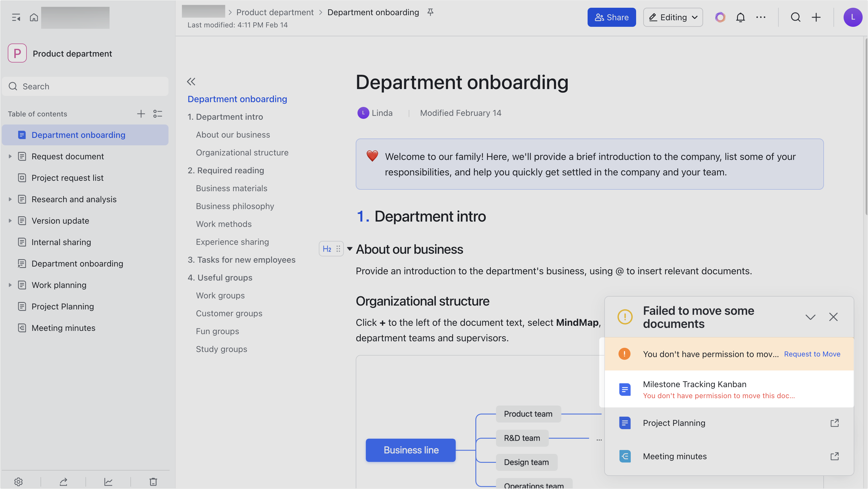This screenshot has height=489, width=868.
Task: Jump to Business philosophy in outline
Action: [235, 206]
